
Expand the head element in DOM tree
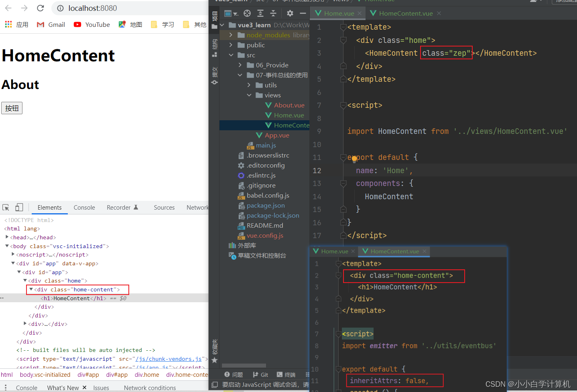pos(7,237)
